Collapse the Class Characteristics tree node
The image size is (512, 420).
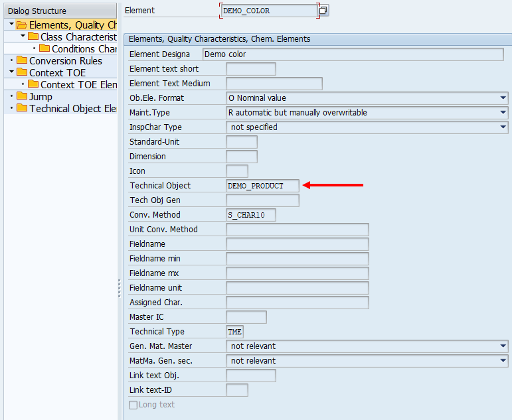pyautogui.click(x=23, y=36)
